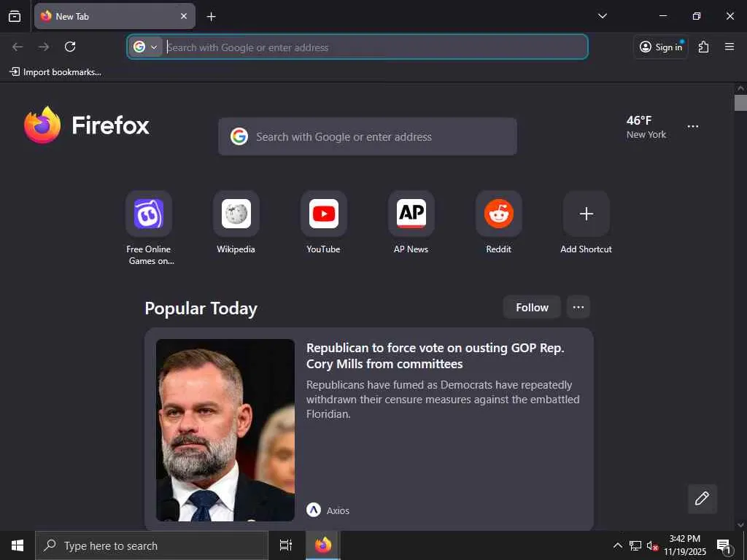Go forward one page

[44, 47]
